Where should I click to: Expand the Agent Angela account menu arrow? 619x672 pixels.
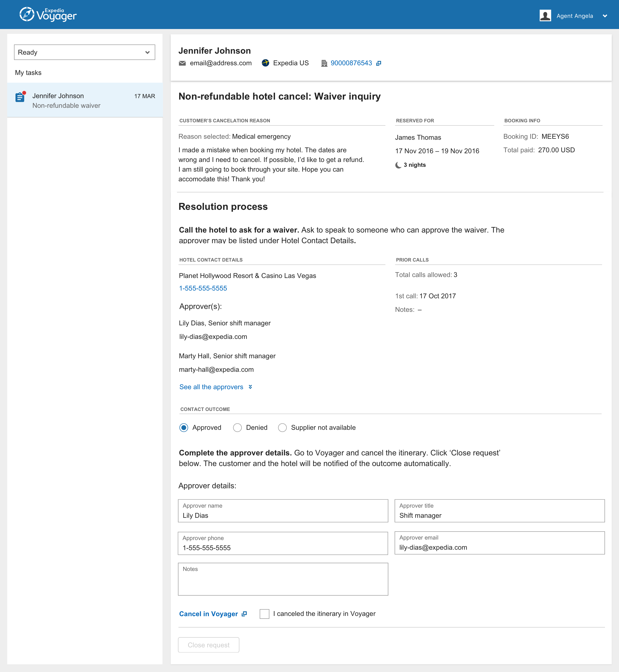click(604, 16)
